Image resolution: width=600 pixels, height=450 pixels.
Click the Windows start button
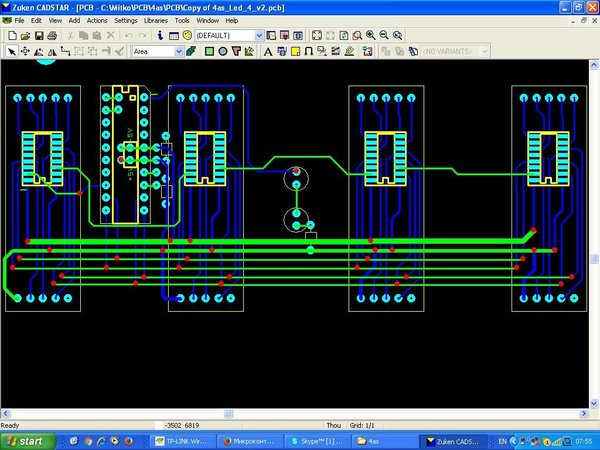(28, 441)
